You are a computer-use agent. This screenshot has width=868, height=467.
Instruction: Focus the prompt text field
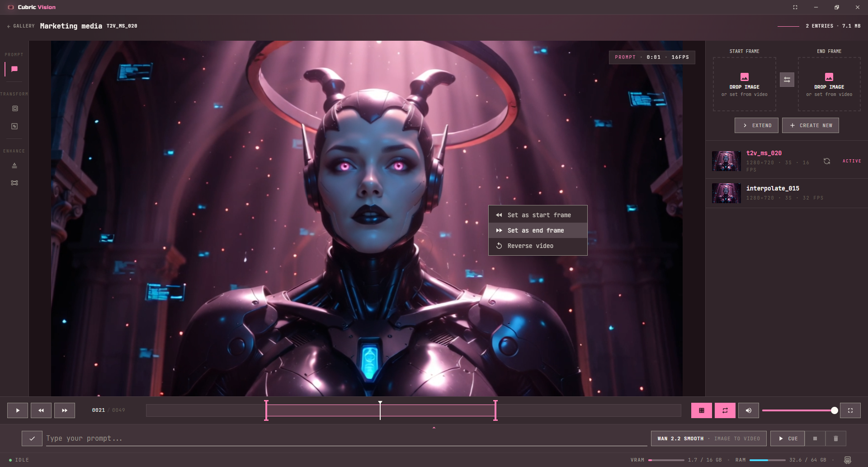(346, 438)
